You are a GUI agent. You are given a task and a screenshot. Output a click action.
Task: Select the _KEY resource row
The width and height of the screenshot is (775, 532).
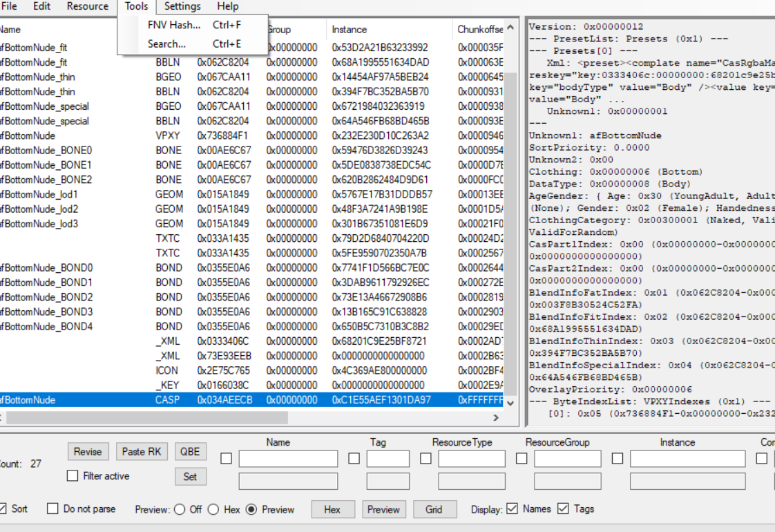pyautogui.click(x=251, y=385)
